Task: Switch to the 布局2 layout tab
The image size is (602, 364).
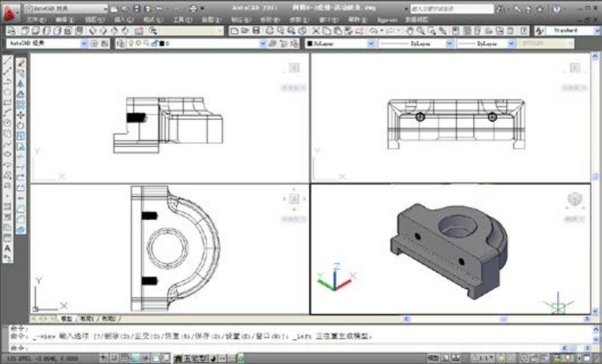Action: (x=109, y=318)
